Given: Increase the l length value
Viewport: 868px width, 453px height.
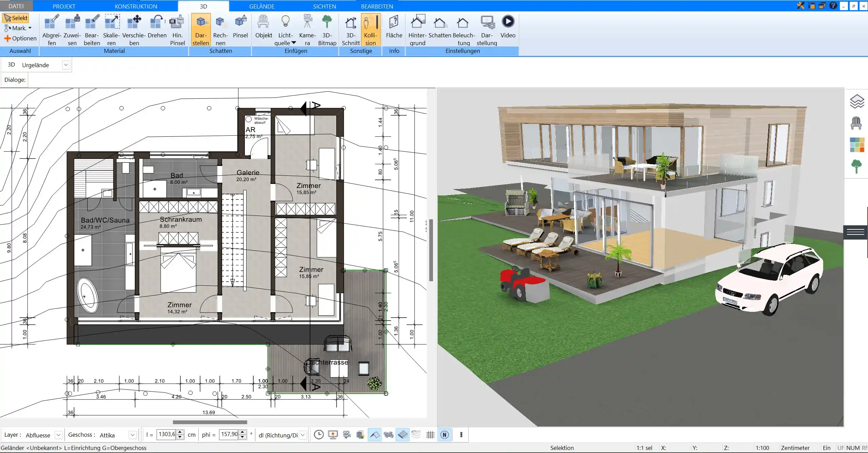Looking at the screenshot, I should [x=181, y=432].
